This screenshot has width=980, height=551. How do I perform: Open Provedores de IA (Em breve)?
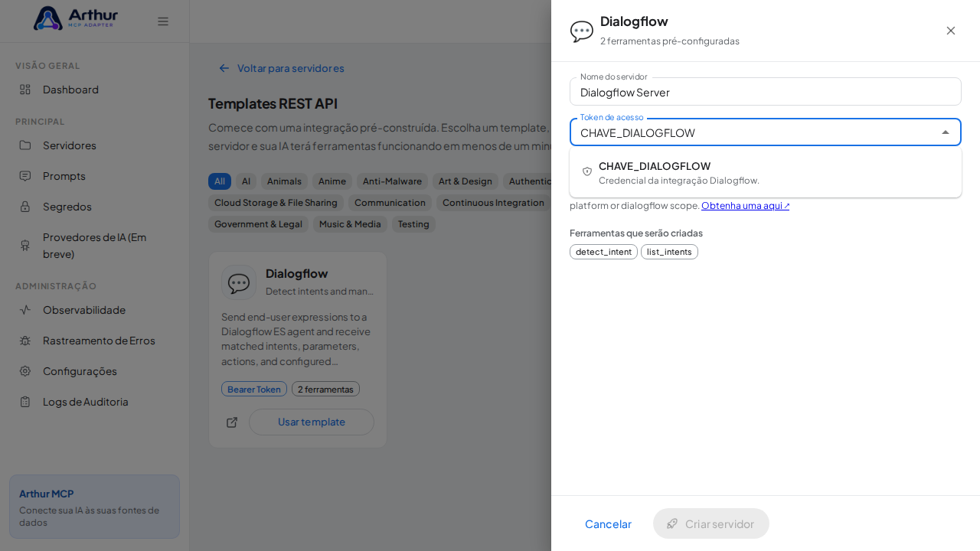coord(94,246)
